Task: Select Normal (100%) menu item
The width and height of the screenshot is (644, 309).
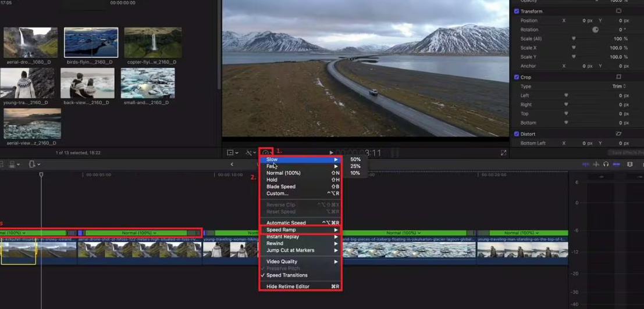Action: pyautogui.click(x=300, y=173)
